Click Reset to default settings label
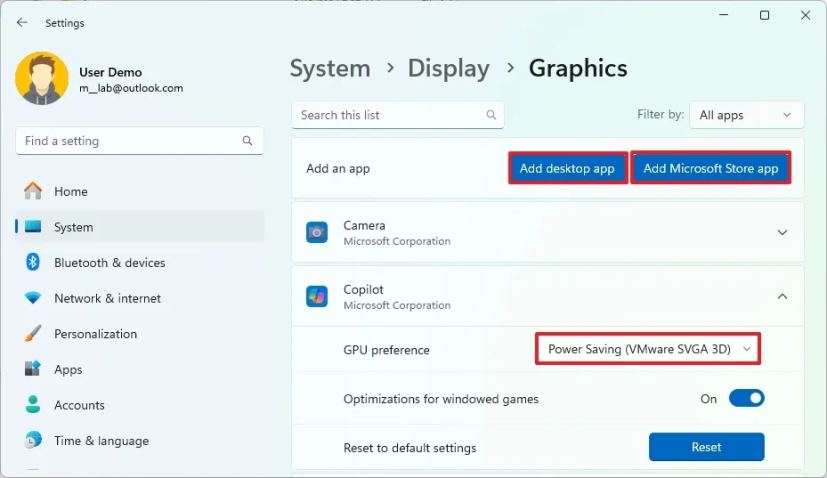This screenshot has height=478, width=827. coord(410,448)
